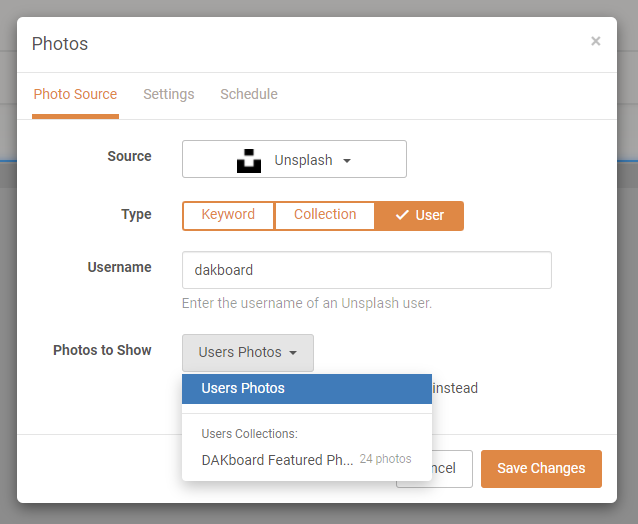The width and height of the screenshot is (638, 524).
Task: Select the User type option
Action: tap(419, 216)
